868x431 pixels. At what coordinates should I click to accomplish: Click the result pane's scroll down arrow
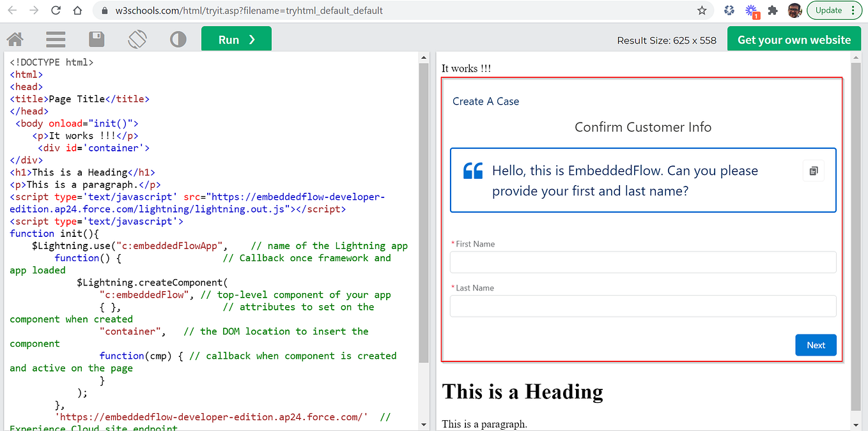856,424
